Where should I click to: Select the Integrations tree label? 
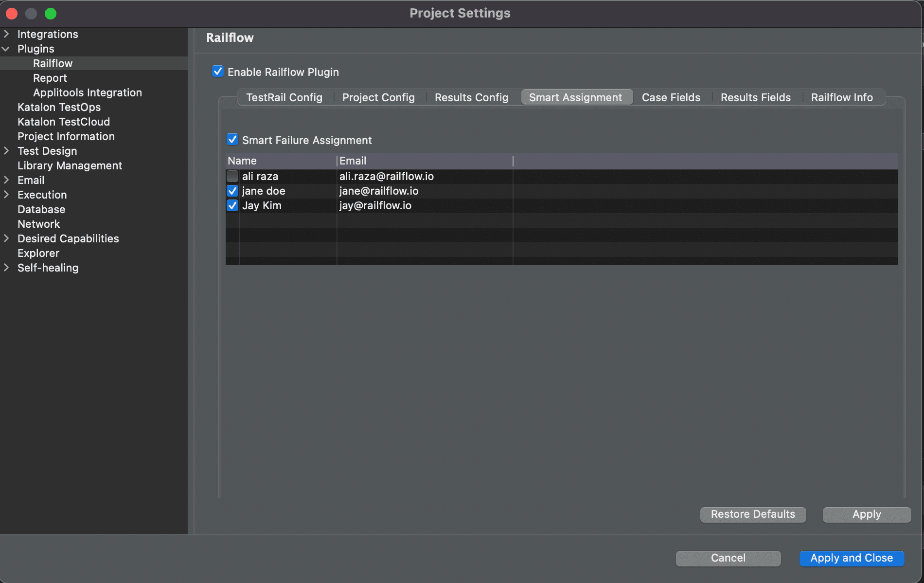click(x=48, y=34)
